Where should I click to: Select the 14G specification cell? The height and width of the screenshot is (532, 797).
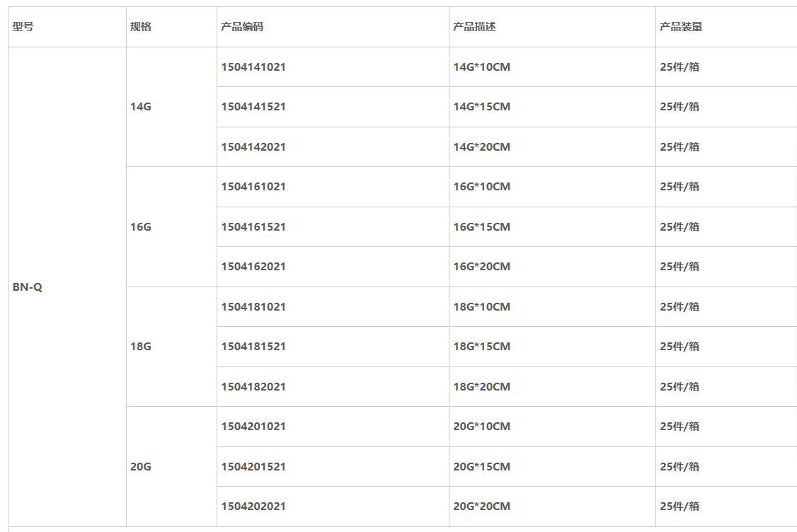[x=141, y=107]
